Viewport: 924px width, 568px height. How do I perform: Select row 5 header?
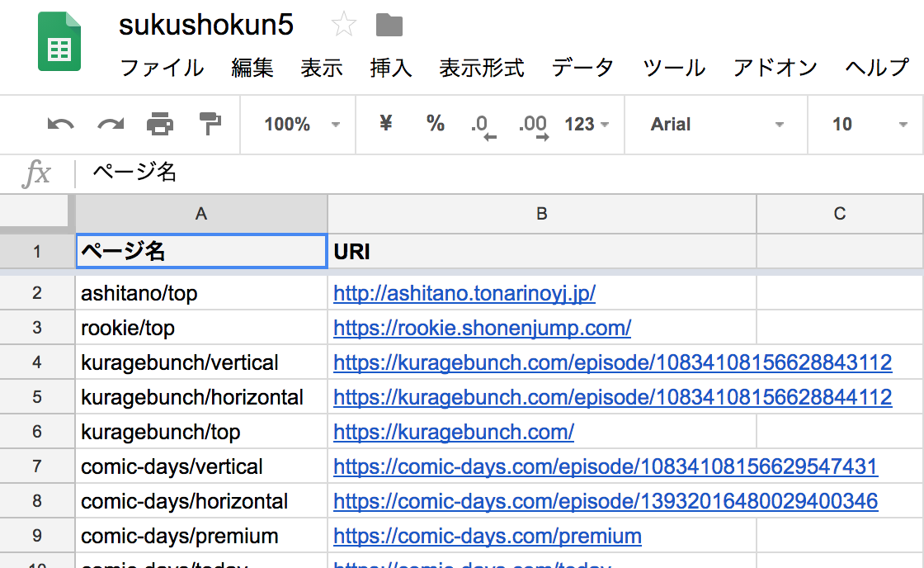click(x=37, y=397)
